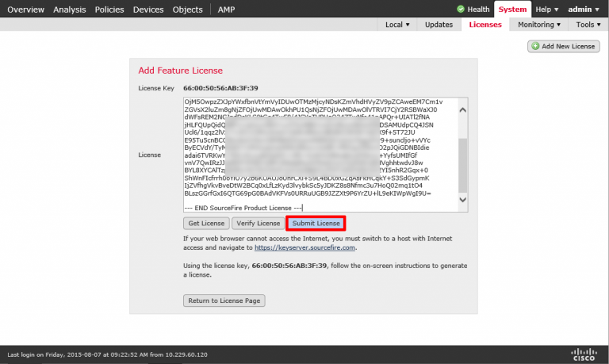Click the green plus icon on Add New License
This screenshot has width=609, height=364.
pyautogui.click(x=535, y=46)
